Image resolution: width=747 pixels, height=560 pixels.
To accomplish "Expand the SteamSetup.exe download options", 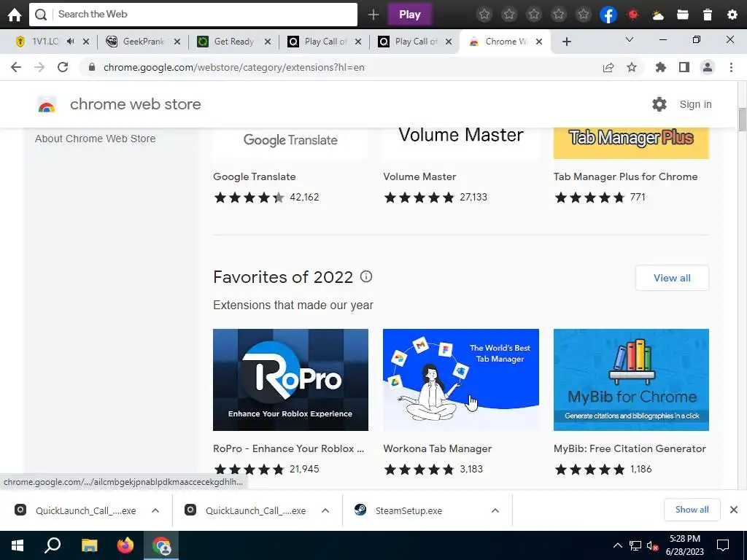I will pos(495,510).
